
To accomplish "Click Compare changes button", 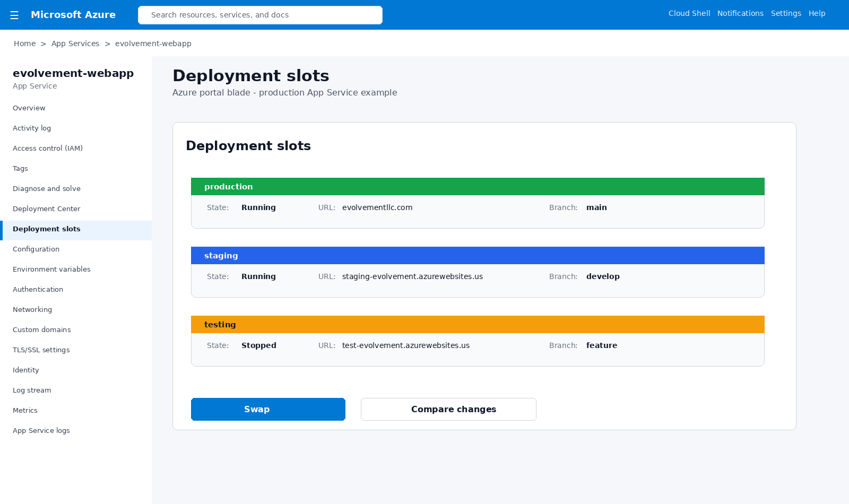I will pos(448,409).
